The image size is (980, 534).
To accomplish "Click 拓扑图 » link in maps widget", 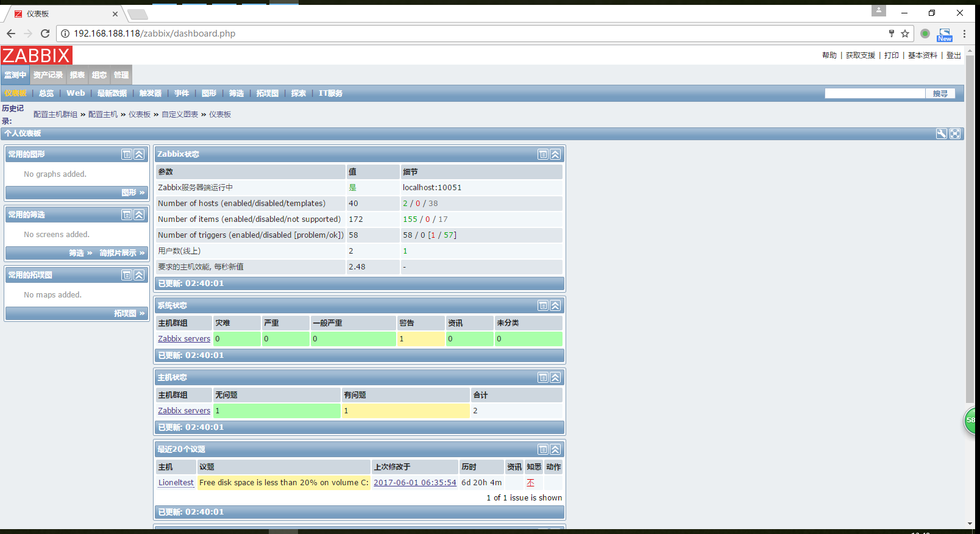I will pyautogui.click(x=130, y=313).
